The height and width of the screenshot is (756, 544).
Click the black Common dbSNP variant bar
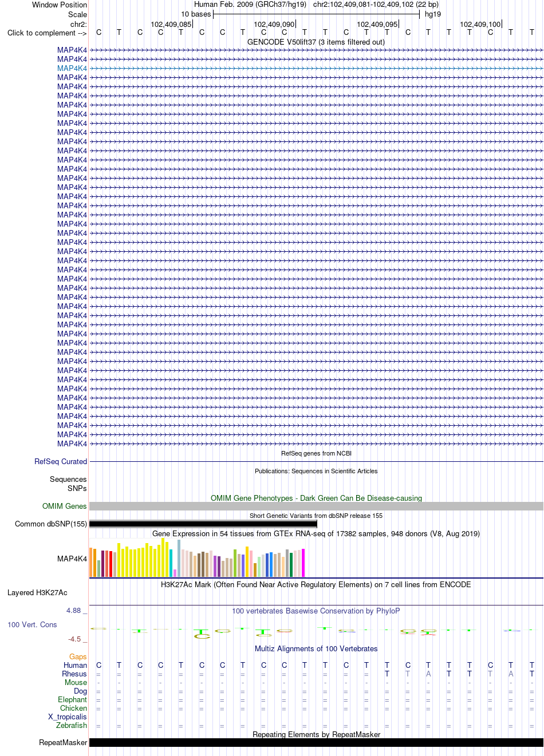(203, 524)
